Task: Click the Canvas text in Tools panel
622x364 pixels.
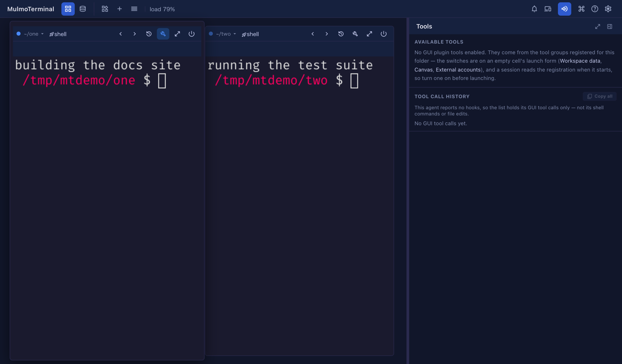Action: coord(423,70)
